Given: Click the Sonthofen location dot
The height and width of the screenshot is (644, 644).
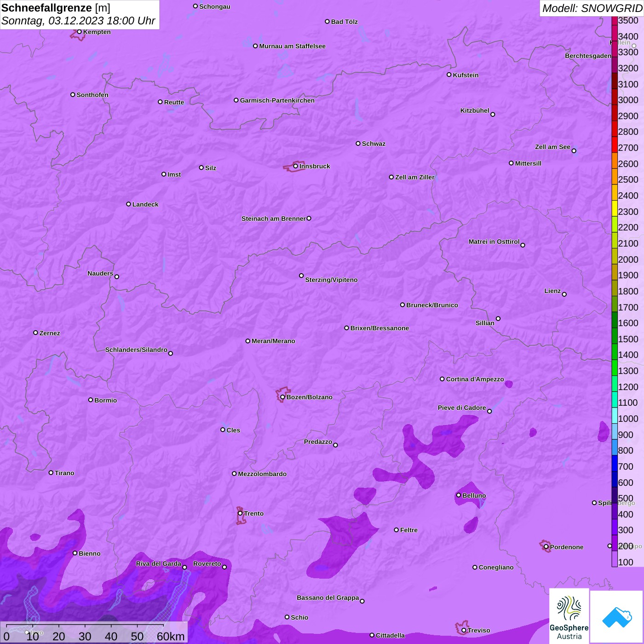Looking at the screenshot, I should [73, 95].
